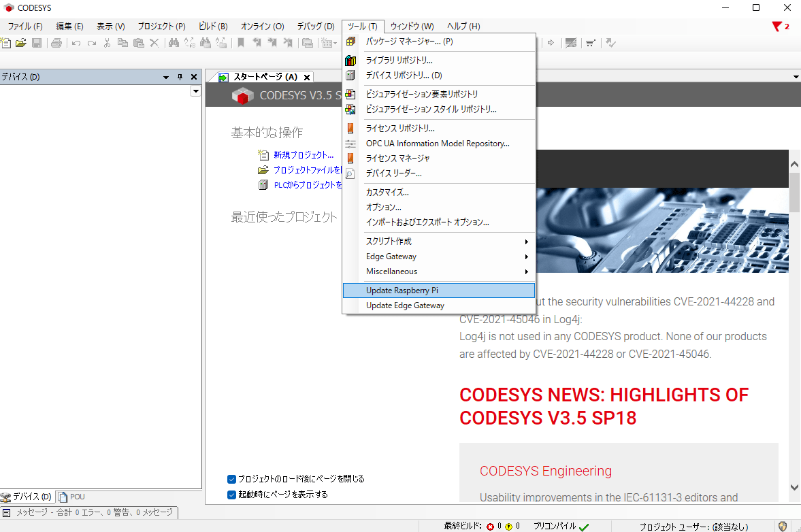Viewport: 801px width, 532px height.
Task: Click the Device Reader magnifier icon
Action: 350,173
